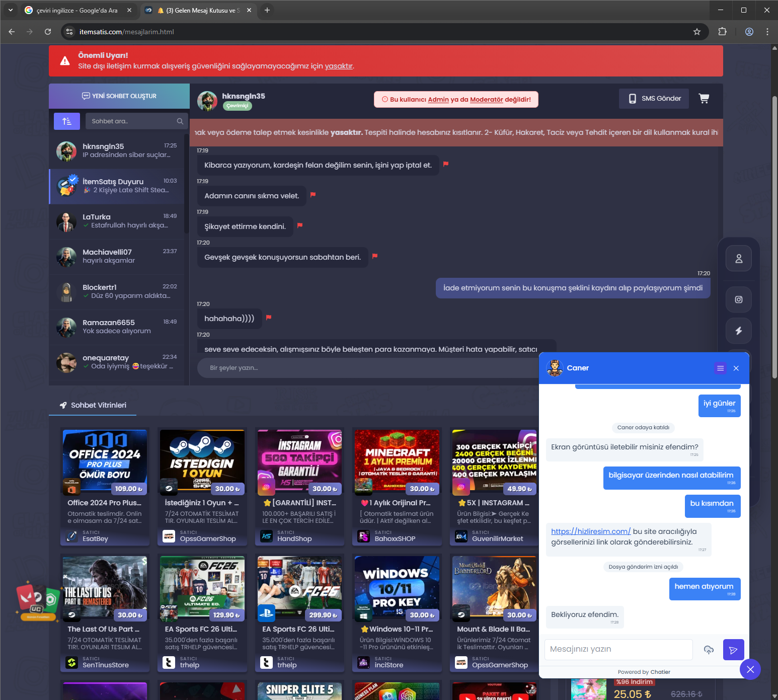Flag the "hahahaha))))" message

pos(269,318)
